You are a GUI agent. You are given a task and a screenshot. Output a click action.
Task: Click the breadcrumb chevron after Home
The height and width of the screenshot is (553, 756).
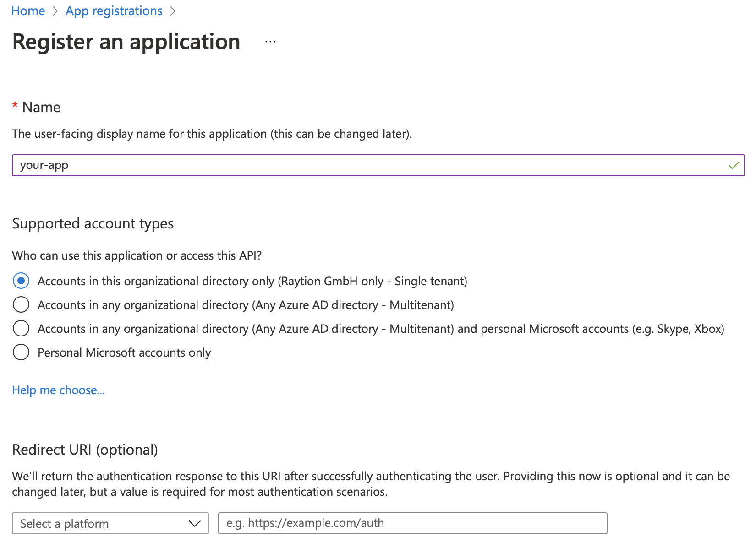[x=55, y=11]
